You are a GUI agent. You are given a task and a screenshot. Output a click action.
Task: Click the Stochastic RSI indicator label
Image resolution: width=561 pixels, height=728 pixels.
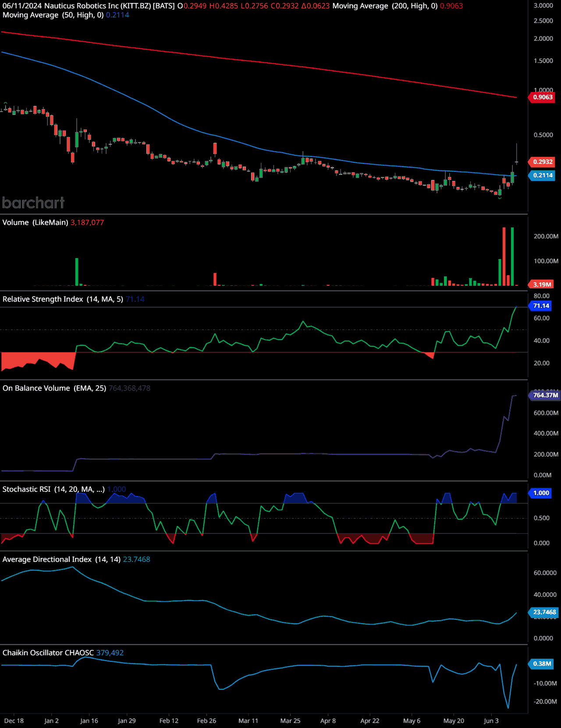pyautogui.click(x=53, y=489)
